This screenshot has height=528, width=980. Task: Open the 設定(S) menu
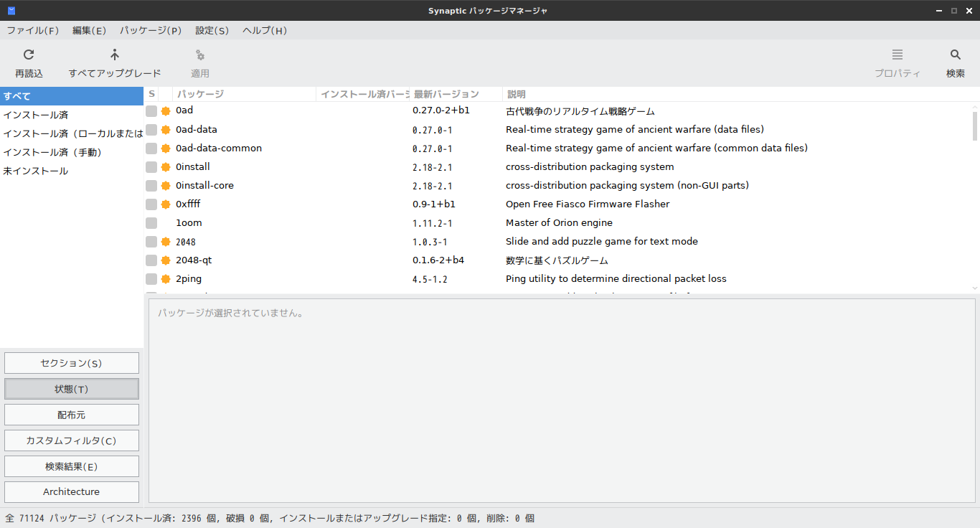212,30
